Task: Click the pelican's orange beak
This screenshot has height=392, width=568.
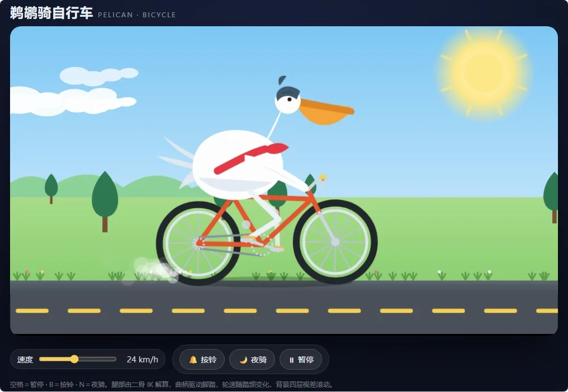Action: point(326,112)
